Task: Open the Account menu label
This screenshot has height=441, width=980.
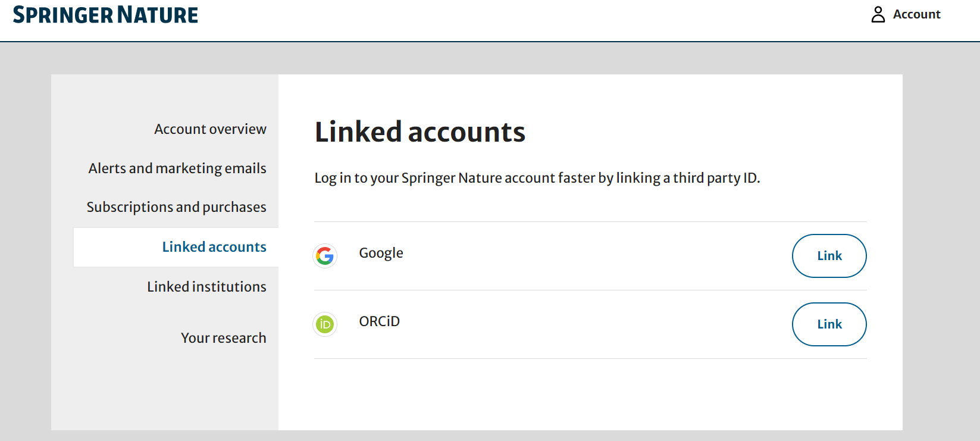Action: tap(916, 14)
